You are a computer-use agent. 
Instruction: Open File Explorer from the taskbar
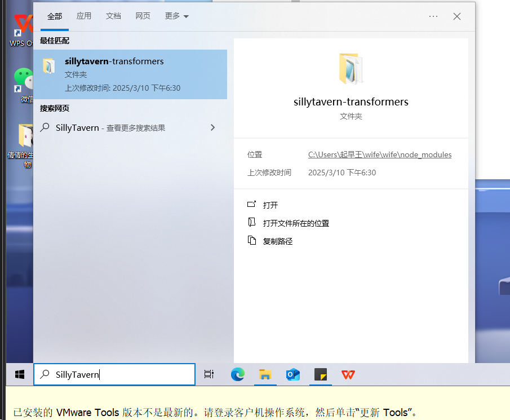(x=265, y=374)
